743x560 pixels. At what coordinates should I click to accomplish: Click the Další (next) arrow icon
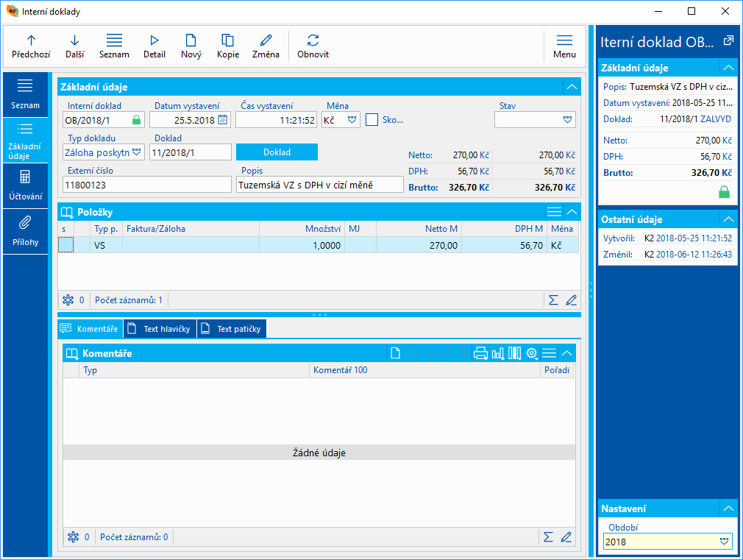[74, 40]
